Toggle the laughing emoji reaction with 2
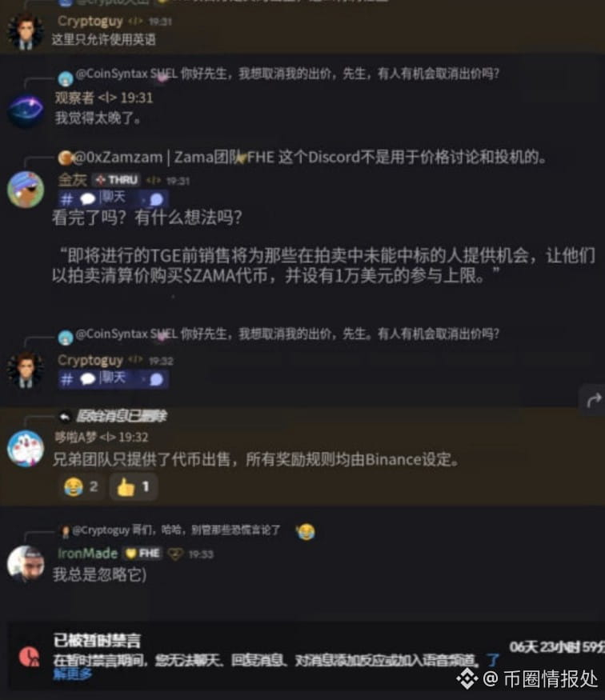The image size is (605, 700). tap(81, 486)
